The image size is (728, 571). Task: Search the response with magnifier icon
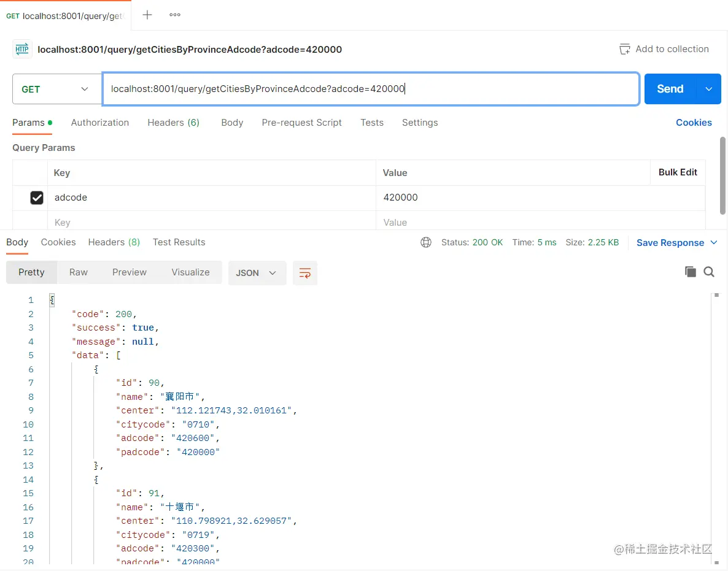[709, 272]
